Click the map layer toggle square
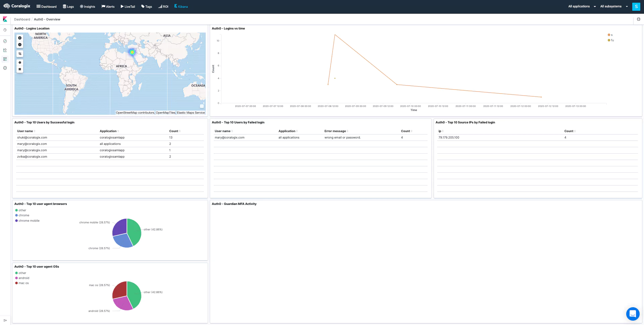 click(202, 106)
